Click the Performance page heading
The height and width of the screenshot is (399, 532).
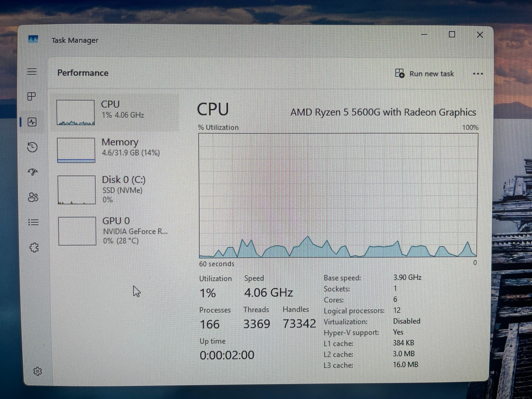[83, 73]
